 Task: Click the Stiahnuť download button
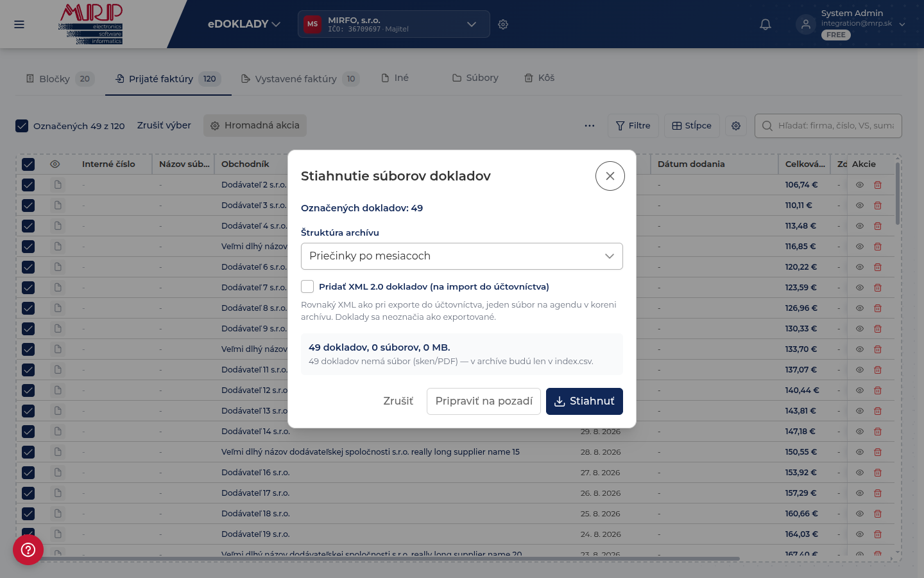click(x=585, y=401)
